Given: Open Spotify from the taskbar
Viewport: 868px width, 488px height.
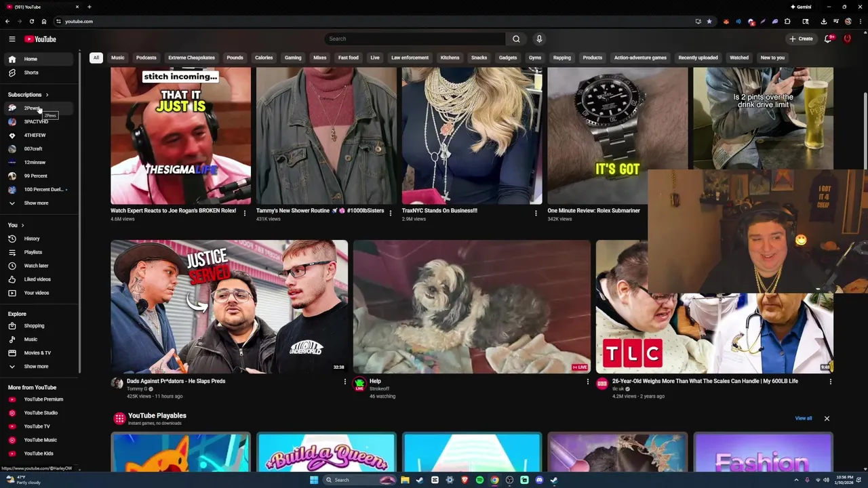Looking at the screenshot, I should [479, 480].
